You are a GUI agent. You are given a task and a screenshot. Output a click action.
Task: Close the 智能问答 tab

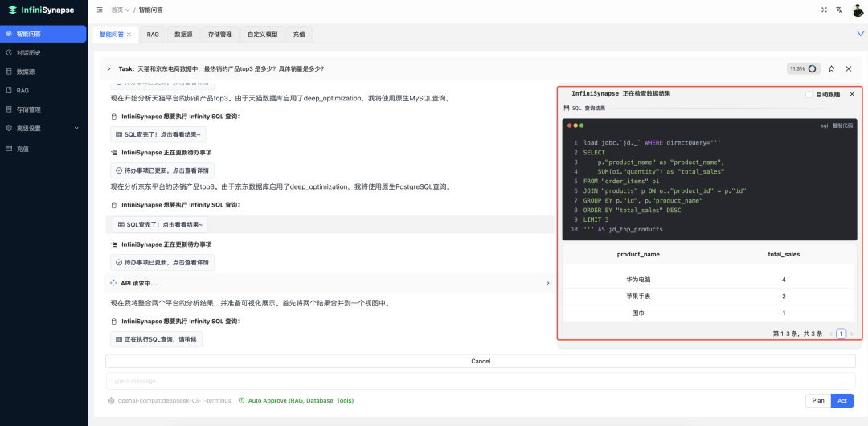click(129, 35)
